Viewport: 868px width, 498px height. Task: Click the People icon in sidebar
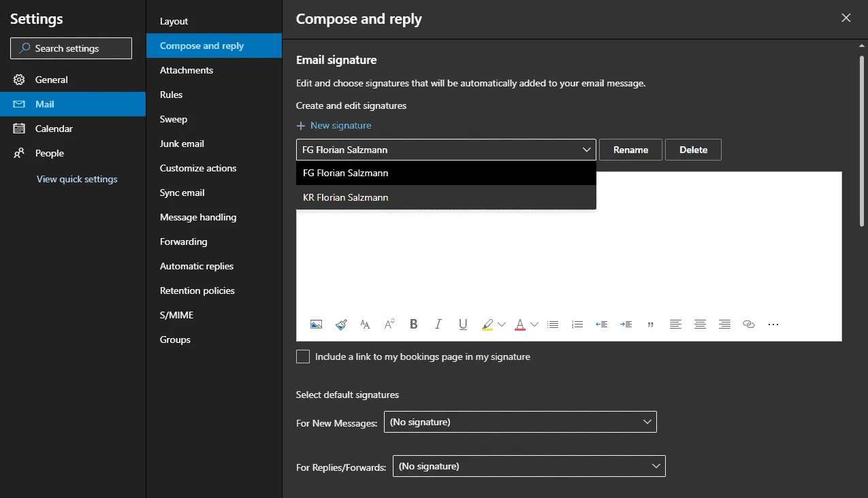pyautogui.click(x=19, y=153)
